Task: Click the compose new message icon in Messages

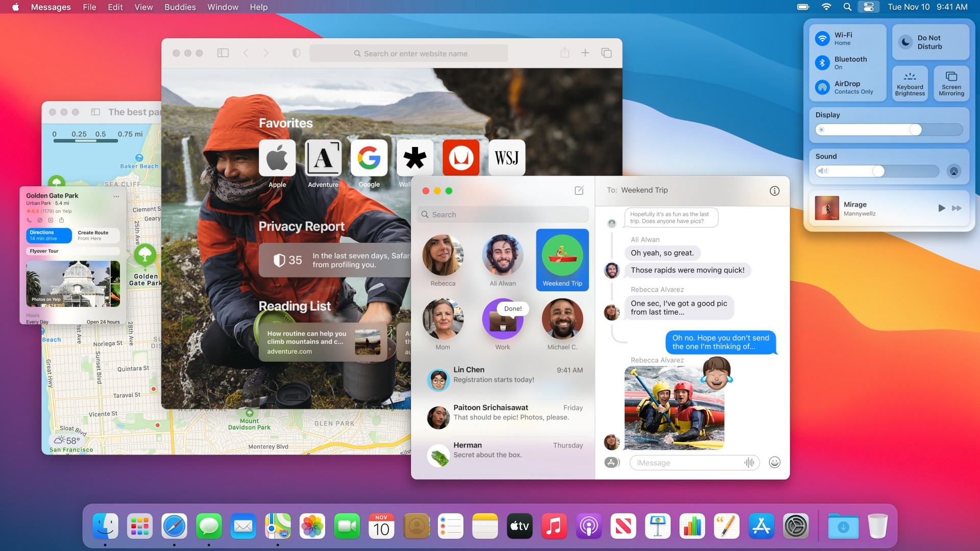Action: 579,190
